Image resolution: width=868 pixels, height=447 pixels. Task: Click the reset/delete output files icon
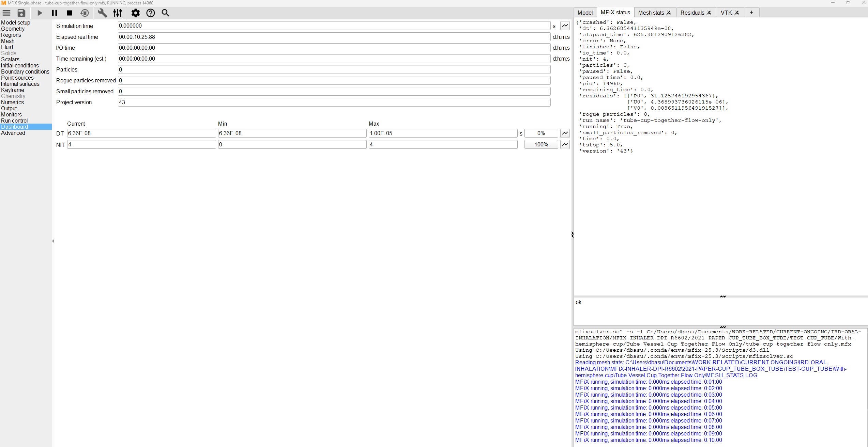pyautogui.click(x=85, y=13)
